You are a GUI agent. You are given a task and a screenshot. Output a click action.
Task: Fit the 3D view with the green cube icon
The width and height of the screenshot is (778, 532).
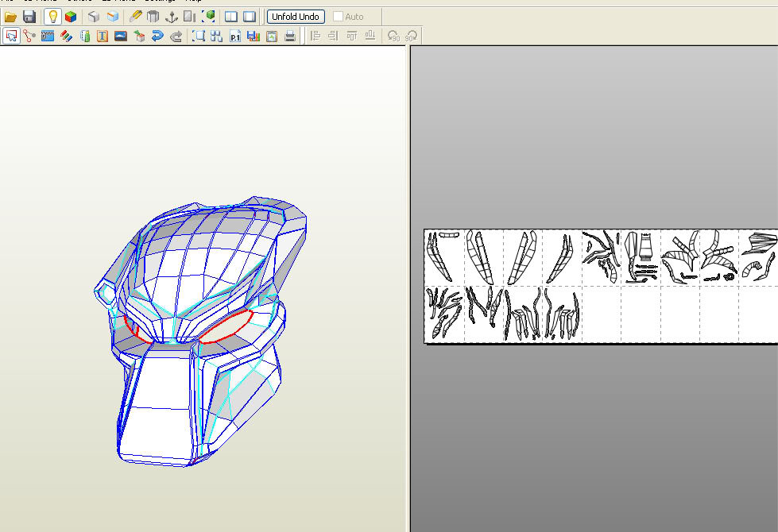pyautogui.click(x=209, y=17)
